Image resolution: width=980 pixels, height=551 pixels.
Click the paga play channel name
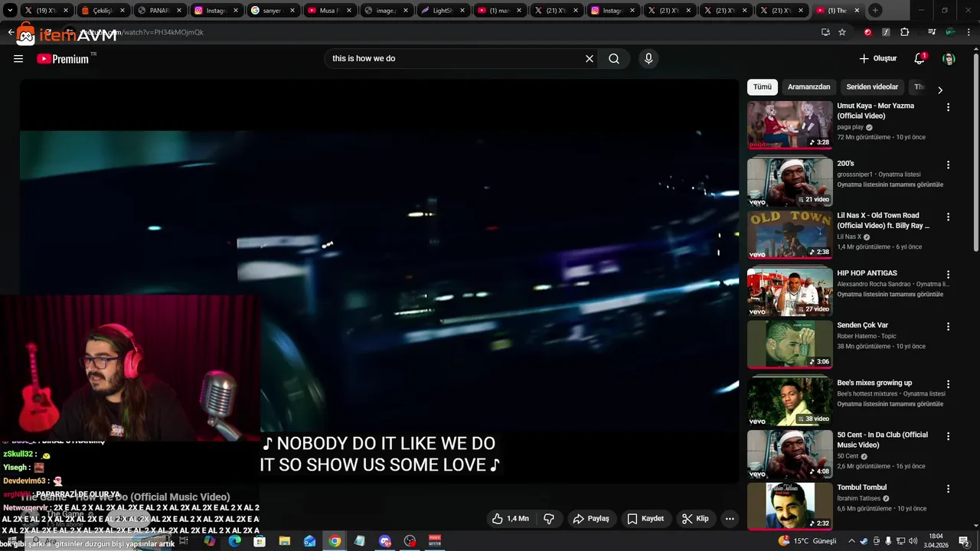coord(850,127)
